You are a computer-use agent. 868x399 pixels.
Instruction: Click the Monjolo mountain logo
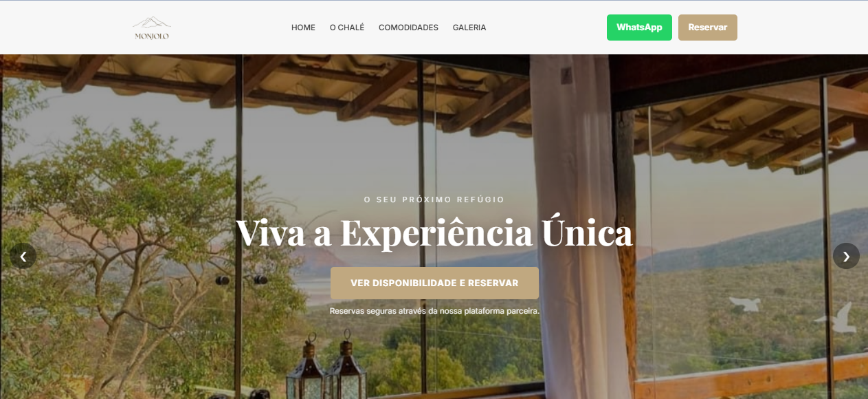point(151,28)
